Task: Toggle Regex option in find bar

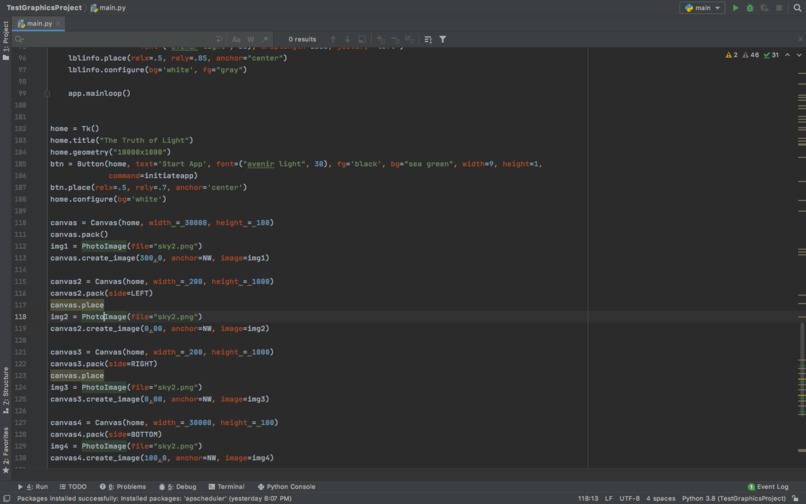Action: (265, 39)
